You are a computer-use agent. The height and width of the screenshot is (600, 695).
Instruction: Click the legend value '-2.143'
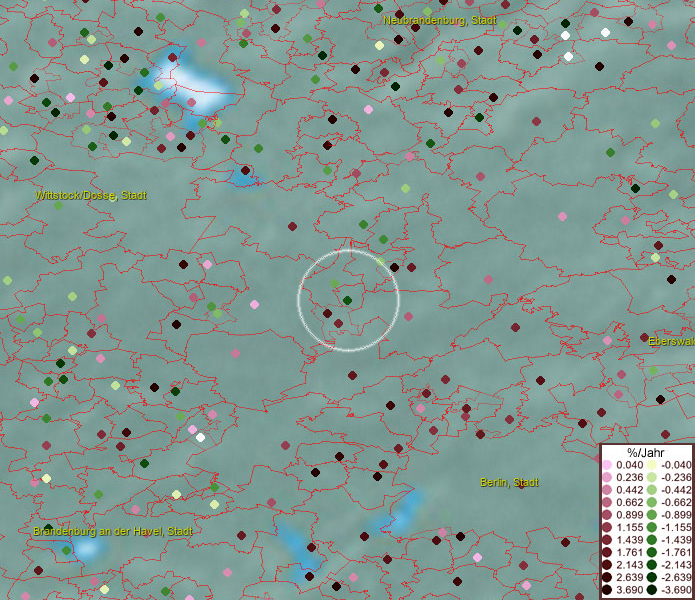click(676, 565)
